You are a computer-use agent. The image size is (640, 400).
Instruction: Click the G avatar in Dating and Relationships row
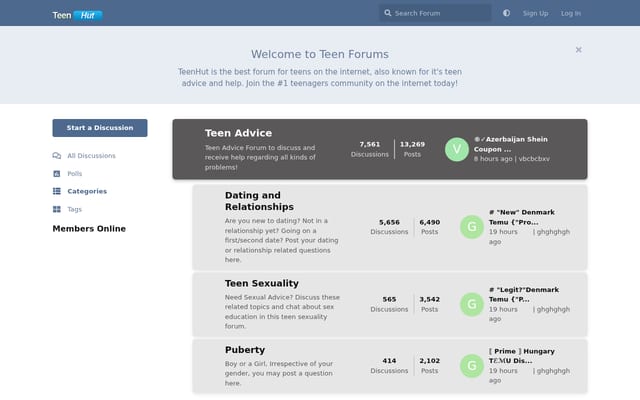472,227
